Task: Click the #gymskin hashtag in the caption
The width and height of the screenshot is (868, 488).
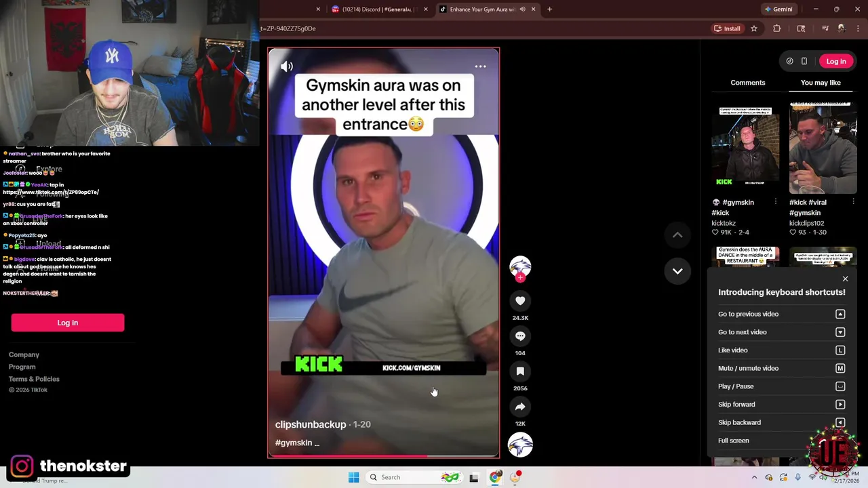Action: pyautogui.click(x=294, y=443)
